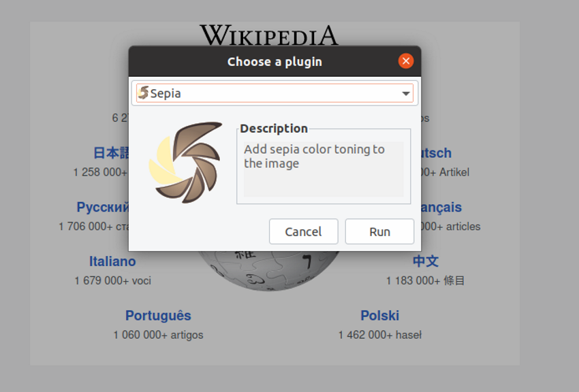
Task: Open the Polski link in background page
Action: 379,316
